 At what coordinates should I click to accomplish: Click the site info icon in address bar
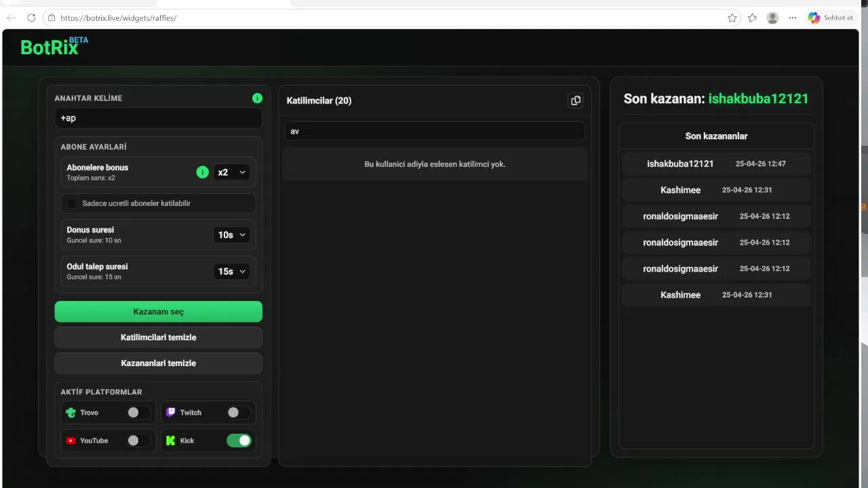point(52,18)
